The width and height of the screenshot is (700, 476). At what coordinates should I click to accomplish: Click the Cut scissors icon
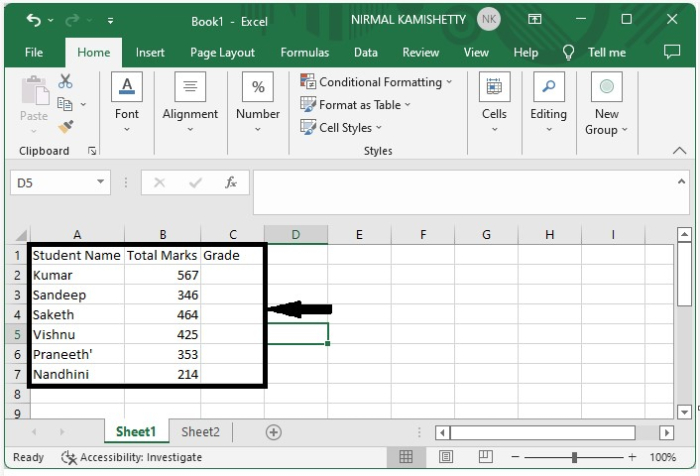pos(65,81)
